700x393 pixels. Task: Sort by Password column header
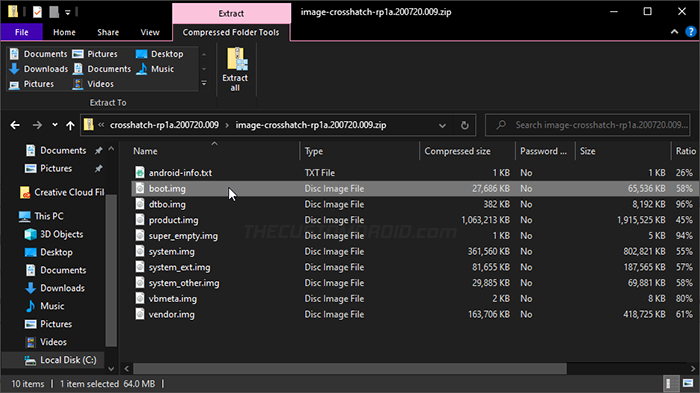[545, 151]
